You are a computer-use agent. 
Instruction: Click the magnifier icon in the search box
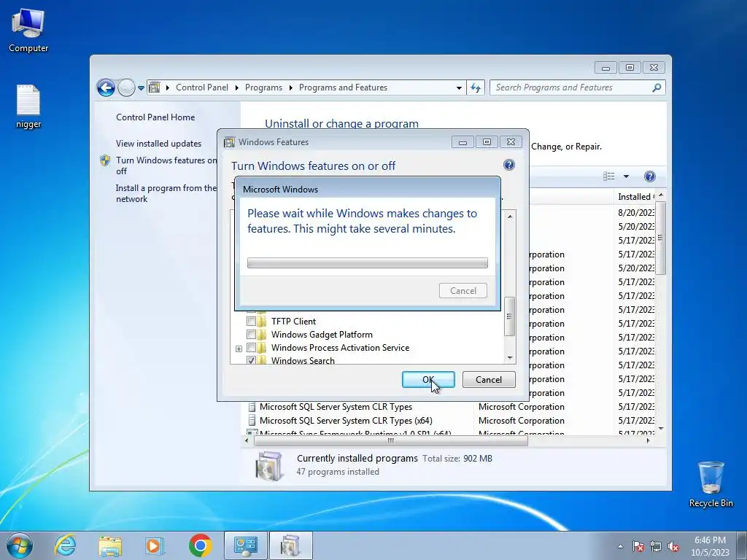point(657,87)
